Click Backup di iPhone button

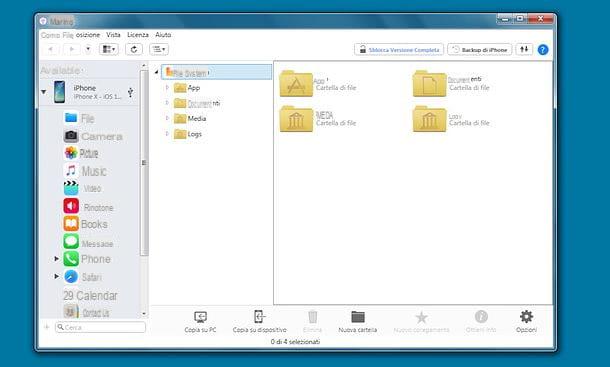point(479,49)
